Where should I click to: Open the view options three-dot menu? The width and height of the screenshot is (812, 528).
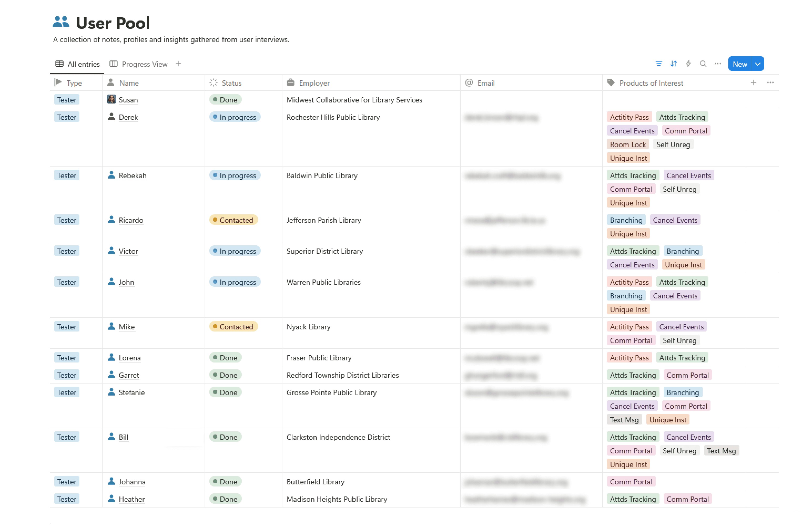tap(718, 64)
